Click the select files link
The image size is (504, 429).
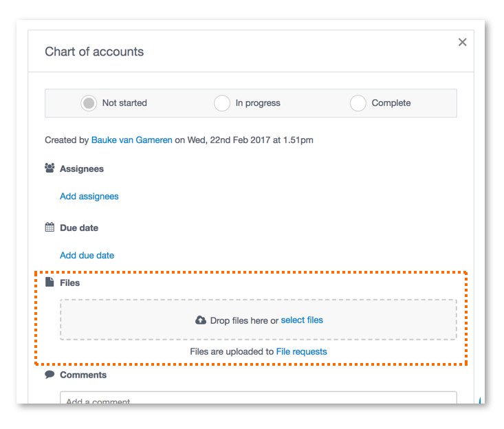pos(302,320)
